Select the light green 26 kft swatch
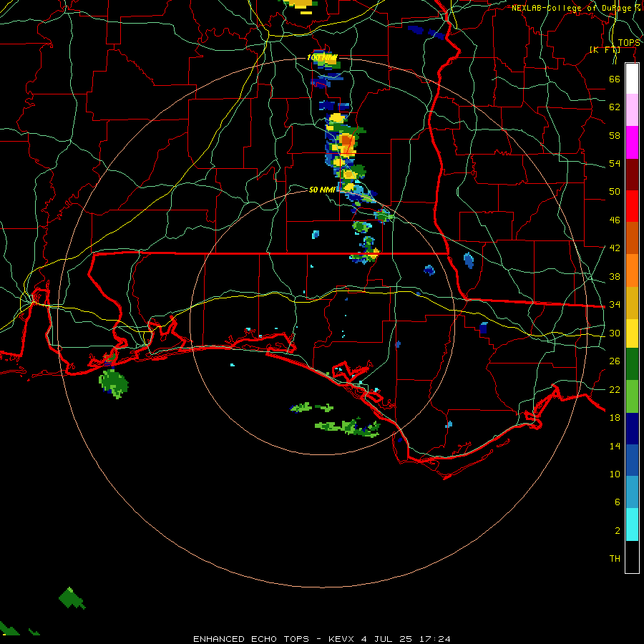 click(632, 396)
